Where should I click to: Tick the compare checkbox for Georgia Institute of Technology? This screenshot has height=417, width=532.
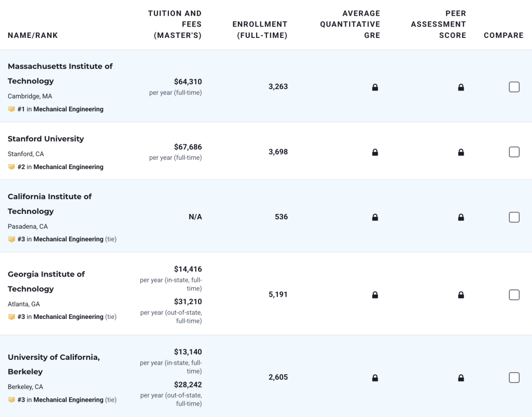[x=514, y=295]
